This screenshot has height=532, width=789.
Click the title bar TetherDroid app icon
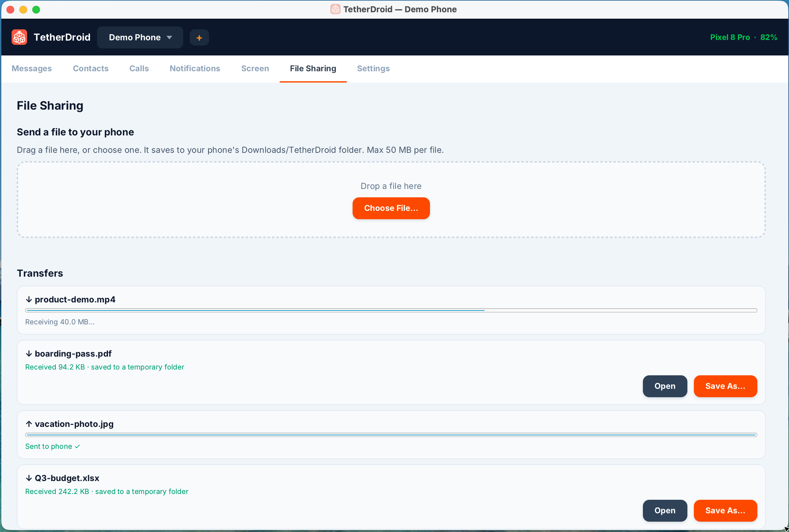tap(335, 9)
